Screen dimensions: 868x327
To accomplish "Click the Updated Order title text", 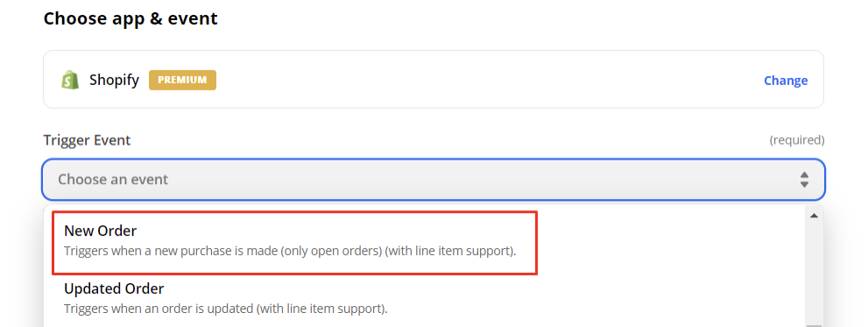I will [114, 288].
